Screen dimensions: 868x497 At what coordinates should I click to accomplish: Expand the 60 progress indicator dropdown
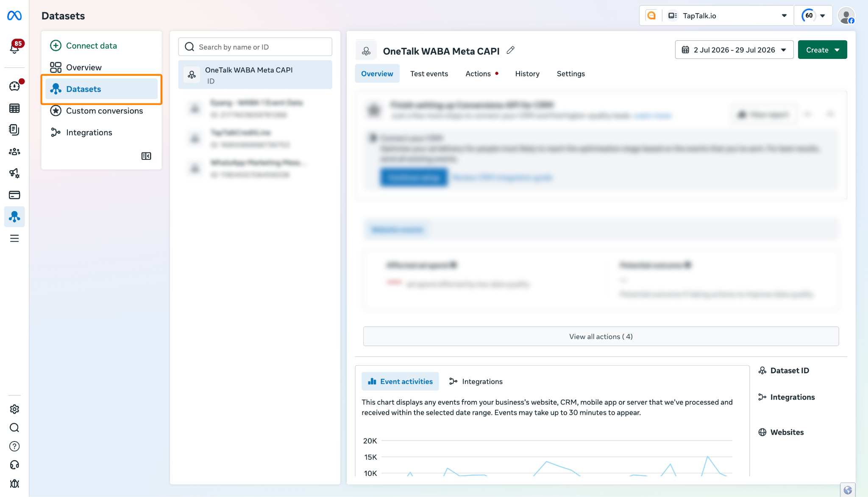[x=813, y=16]
